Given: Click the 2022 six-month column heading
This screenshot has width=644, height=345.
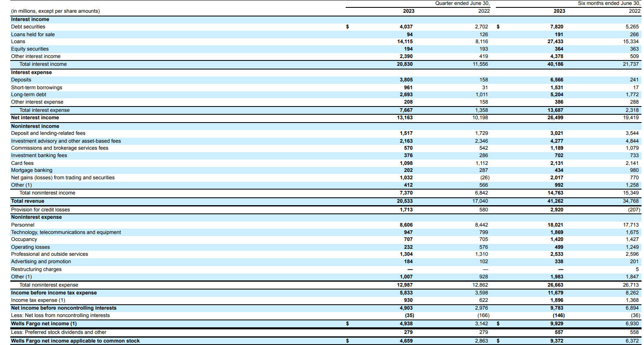Looking at the screenshot, I should click(x=635, y=11).
